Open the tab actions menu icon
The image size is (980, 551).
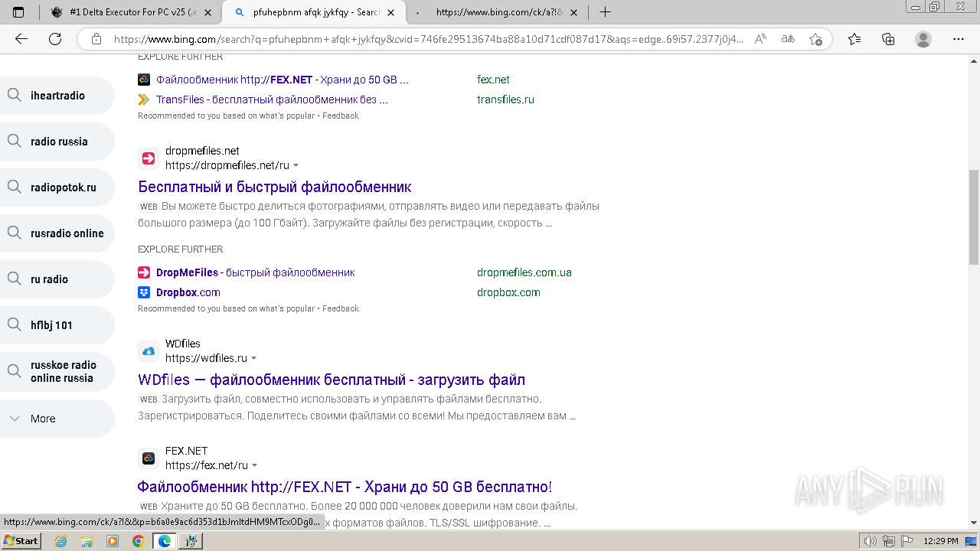click(18, 12)
